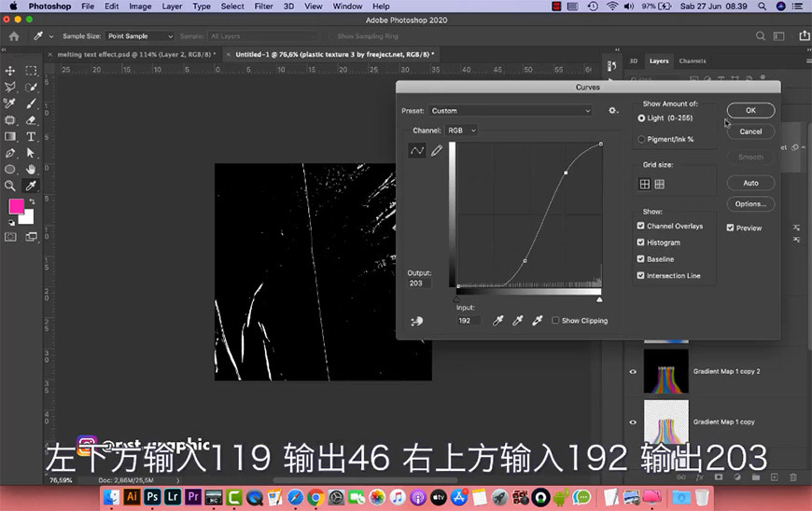Select the Path Selection arrow tool

coord(31,153)
